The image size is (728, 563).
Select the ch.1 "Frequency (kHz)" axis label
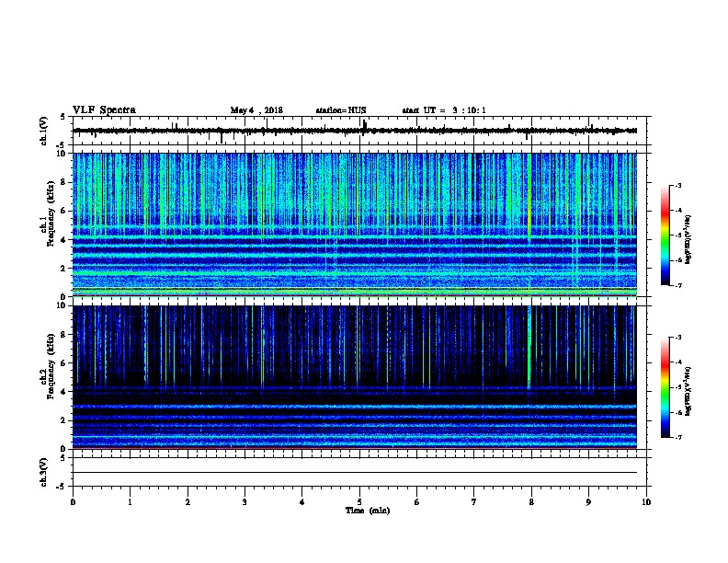click(x=51, y=214)
